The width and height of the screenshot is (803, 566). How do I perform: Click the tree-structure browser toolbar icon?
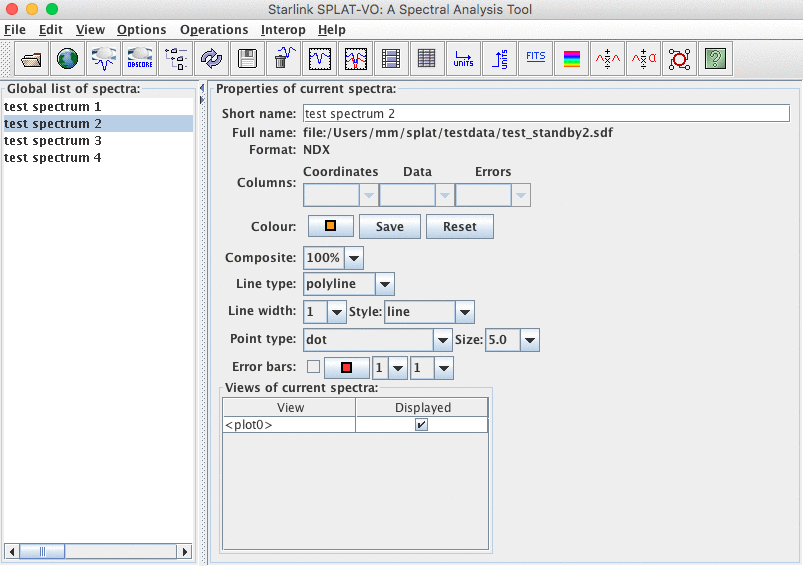click(x=175, y=59)
